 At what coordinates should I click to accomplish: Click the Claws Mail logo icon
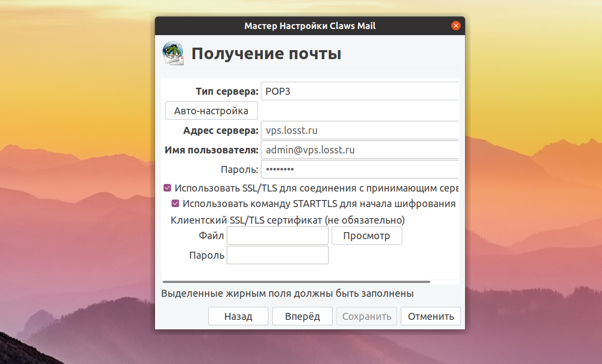(174, 54)
